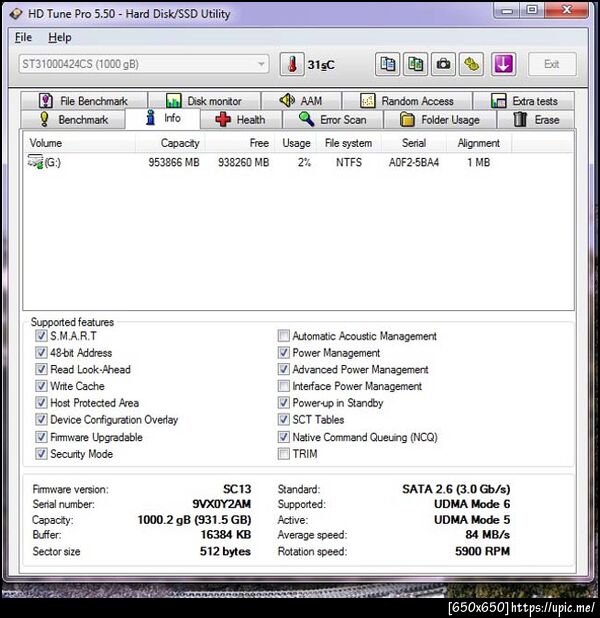Image resolution: width=600 pixels, height=618 pixels.
Task: Click the NTFS file system cell
Action: coord(349,162)
